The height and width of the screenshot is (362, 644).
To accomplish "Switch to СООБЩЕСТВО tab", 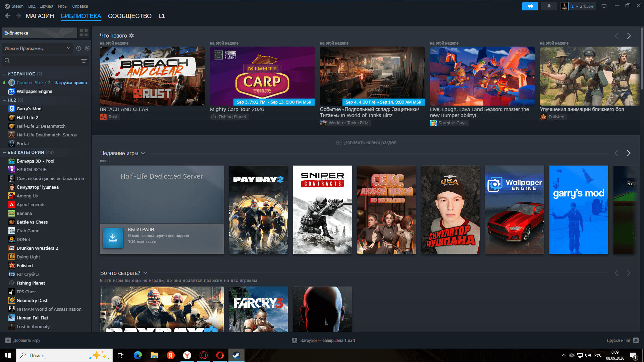I will 130,16.
